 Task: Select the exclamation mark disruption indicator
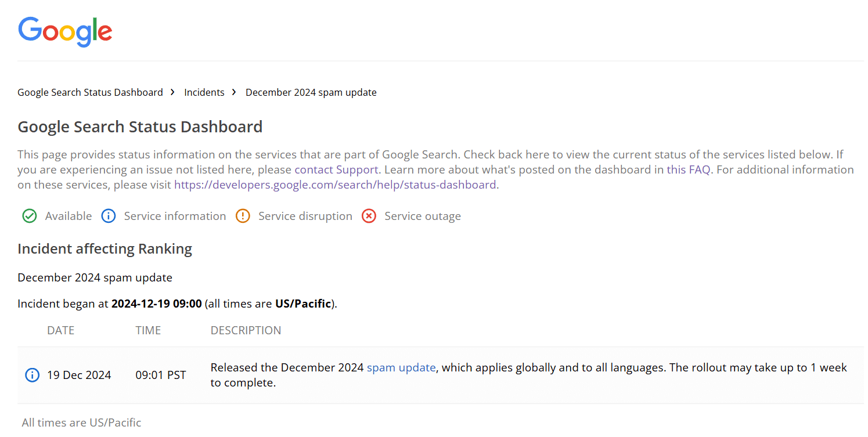coord(243,215)
